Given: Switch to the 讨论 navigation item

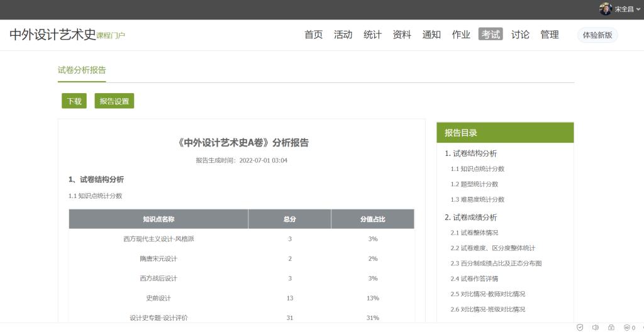Looking at the screenshot, I should [520, 35].
